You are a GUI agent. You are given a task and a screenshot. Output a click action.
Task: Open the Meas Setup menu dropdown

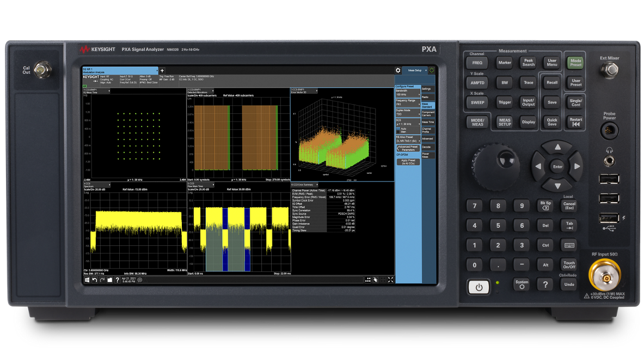click(x=416, y=70)
